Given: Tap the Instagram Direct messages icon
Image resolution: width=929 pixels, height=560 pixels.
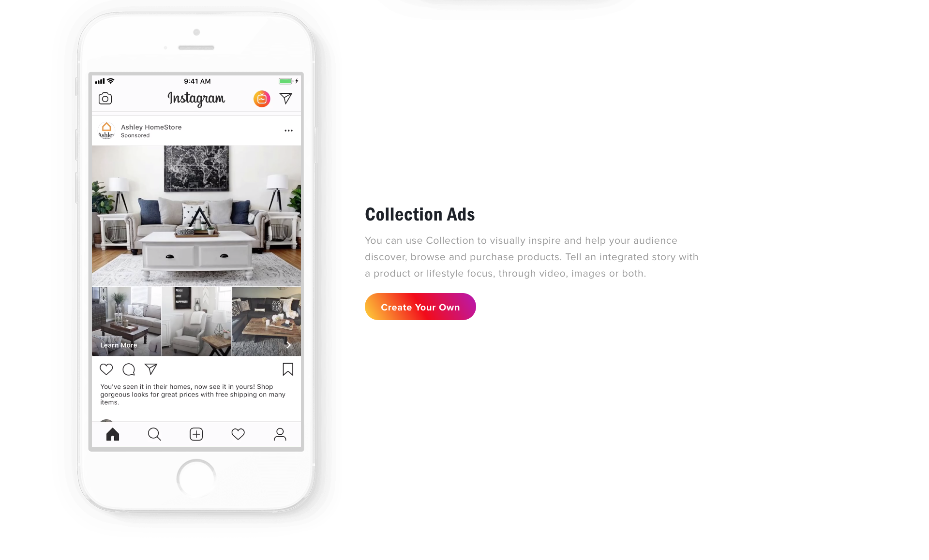Looking at the screenshot, I should click(285, 98).
